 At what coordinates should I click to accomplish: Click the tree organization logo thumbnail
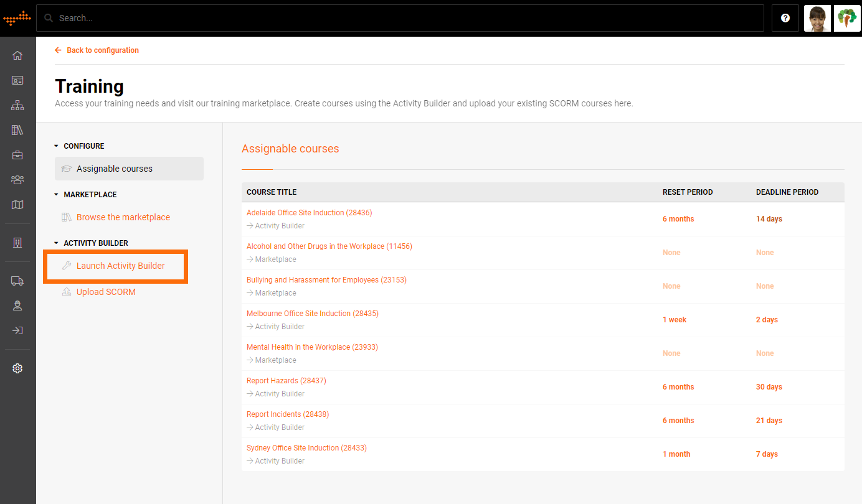tap(847, 19)
